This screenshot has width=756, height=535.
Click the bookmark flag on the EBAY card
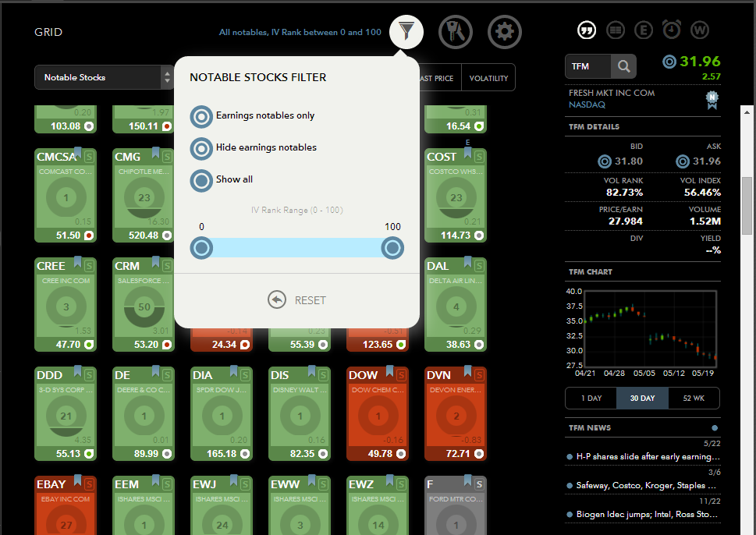77,480
